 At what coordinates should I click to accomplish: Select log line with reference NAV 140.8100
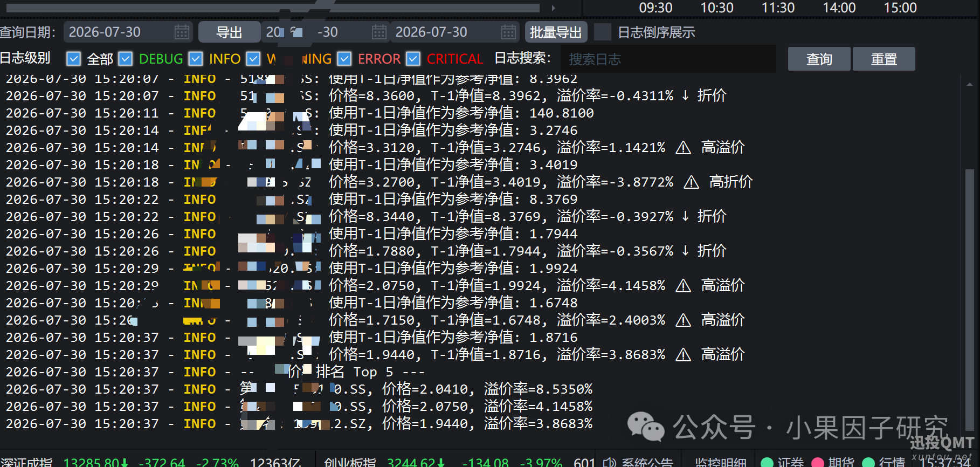tap(300, 113)
